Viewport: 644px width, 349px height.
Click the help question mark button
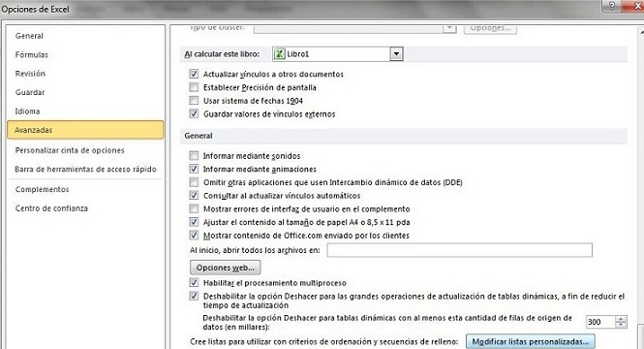(x=611, y=6)
